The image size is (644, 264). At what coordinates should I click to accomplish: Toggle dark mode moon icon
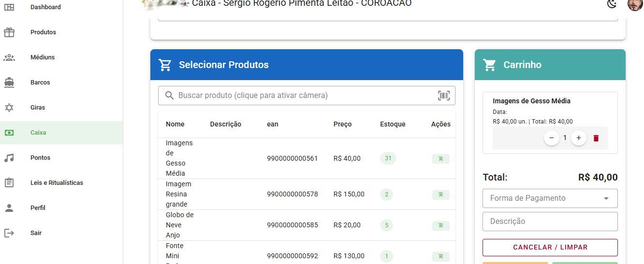[612, 4]
